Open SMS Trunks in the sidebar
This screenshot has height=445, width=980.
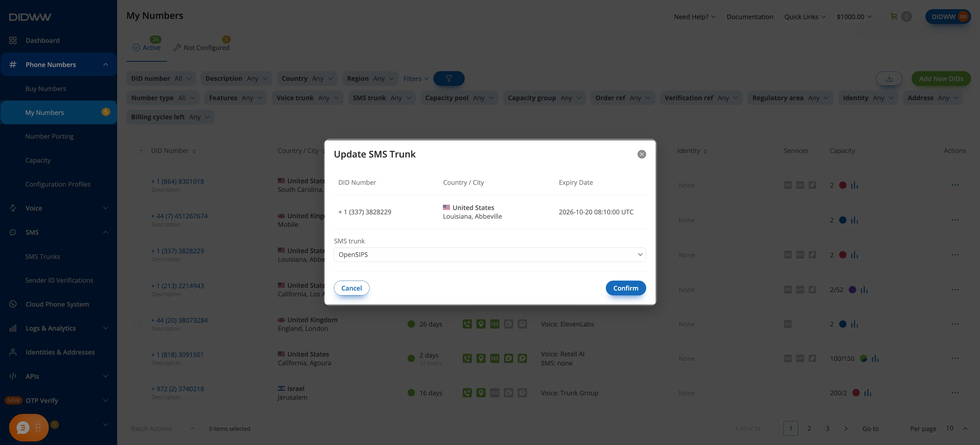tap(43, 257)
